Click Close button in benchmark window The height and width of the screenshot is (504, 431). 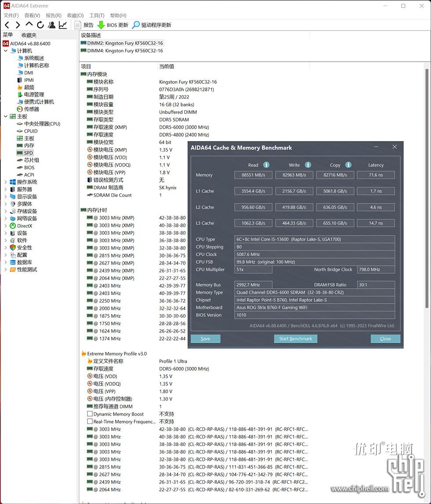pos(385,338)
